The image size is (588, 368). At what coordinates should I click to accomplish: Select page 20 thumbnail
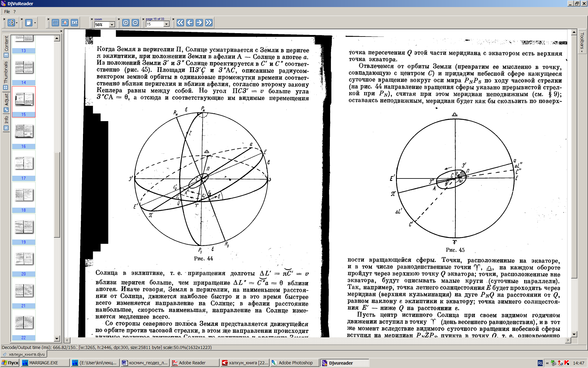[24, 261]
